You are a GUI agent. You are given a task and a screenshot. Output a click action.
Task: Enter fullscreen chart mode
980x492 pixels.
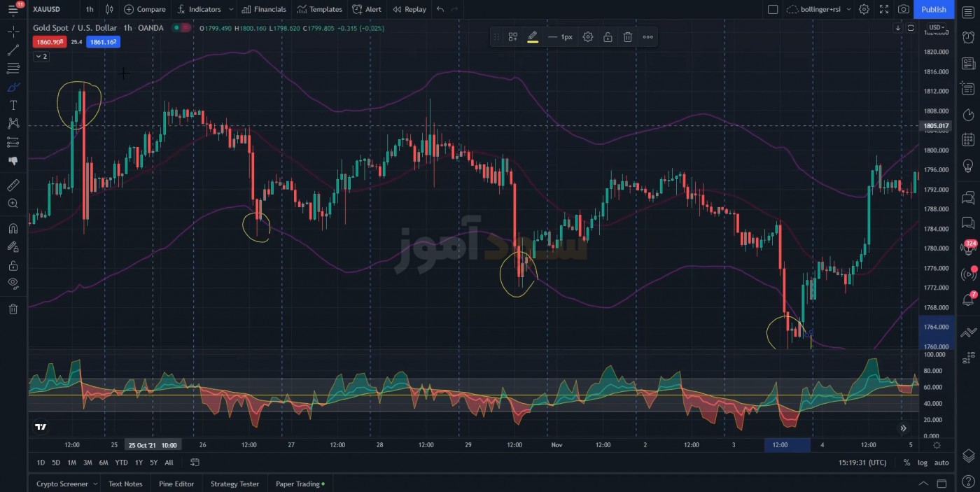tap(884, 9)
